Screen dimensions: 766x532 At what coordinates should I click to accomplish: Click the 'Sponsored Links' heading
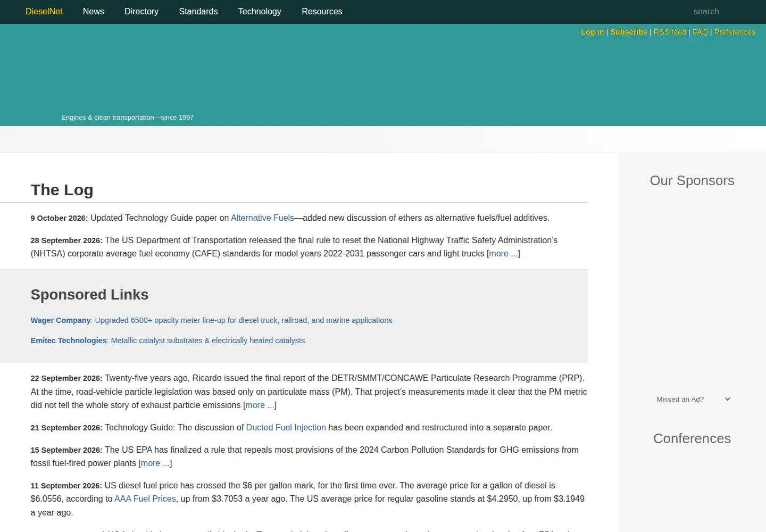tap(89, 294)
